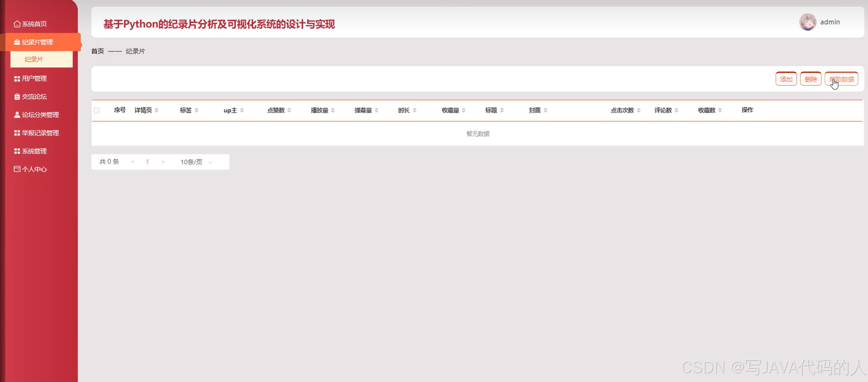This screenshot has height=382, width=868.
Task: Click the person icon beside 论坛分类管理
Action: pyautogui.click(x=17, y=115)
